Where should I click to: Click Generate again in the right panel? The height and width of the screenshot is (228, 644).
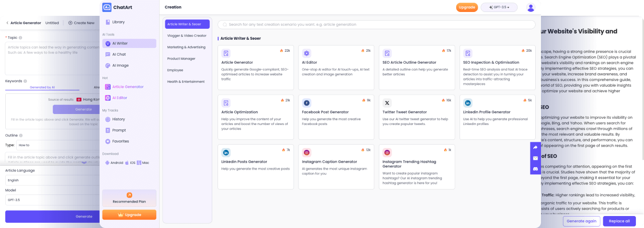pos(581,221)
